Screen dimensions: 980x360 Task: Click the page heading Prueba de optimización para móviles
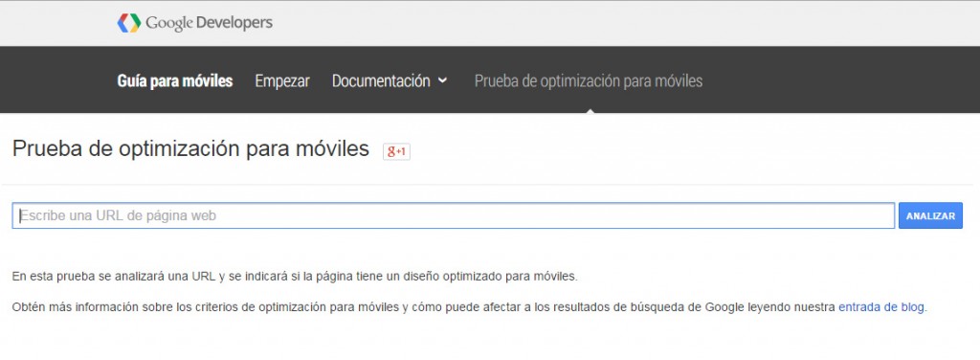[190, 149]
